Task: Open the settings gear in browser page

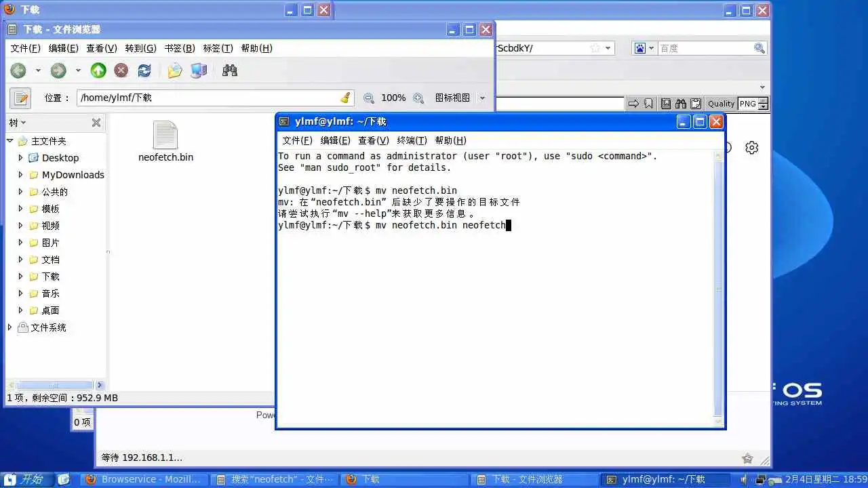Action: [x=751, y=148]
